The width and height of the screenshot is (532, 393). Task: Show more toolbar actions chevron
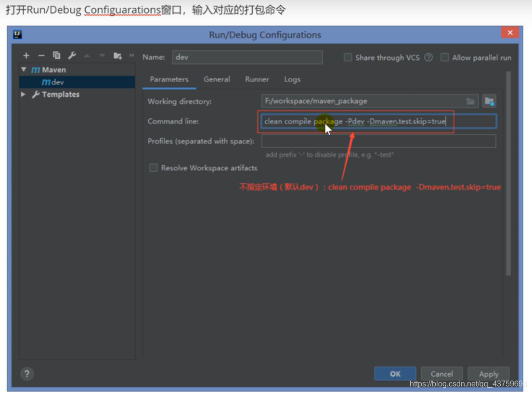tap(131, 55)
